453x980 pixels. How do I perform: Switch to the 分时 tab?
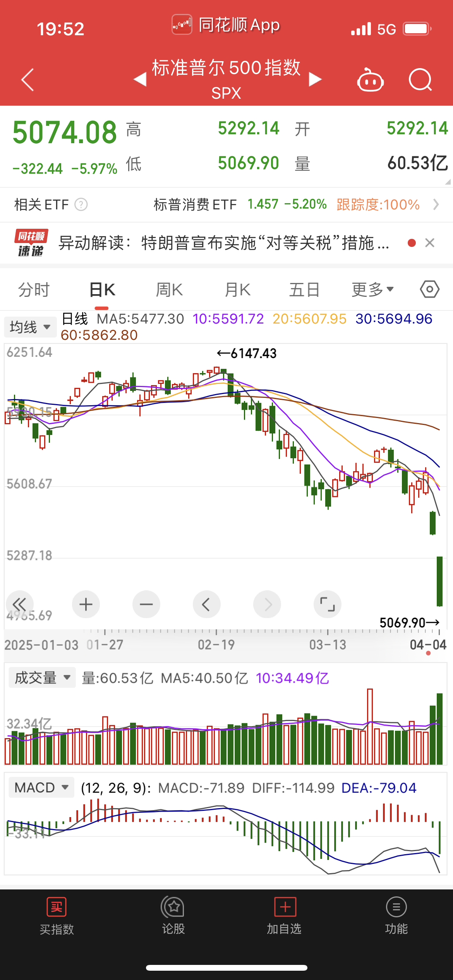pyautogui.click(x=34, y=290)
